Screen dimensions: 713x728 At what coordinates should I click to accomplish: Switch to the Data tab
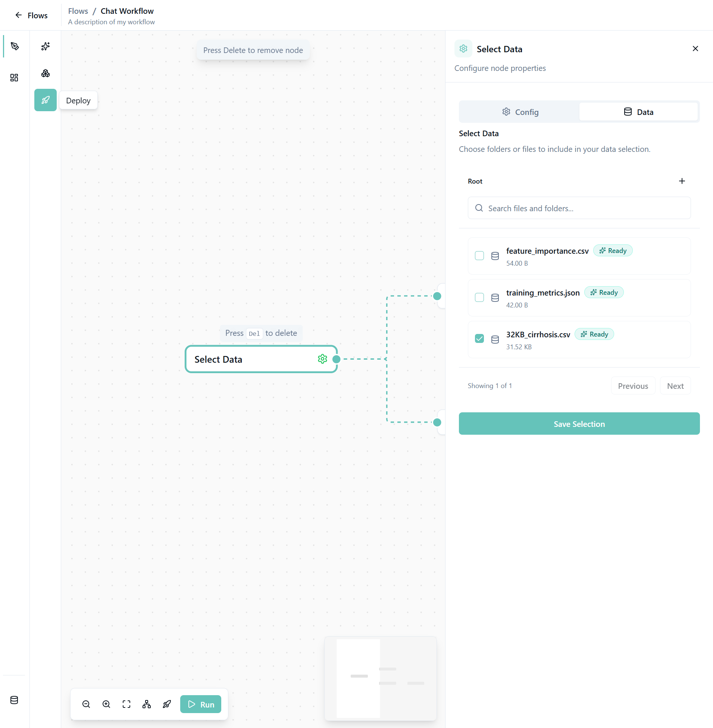pyautogui.click(x=638, y=112)
